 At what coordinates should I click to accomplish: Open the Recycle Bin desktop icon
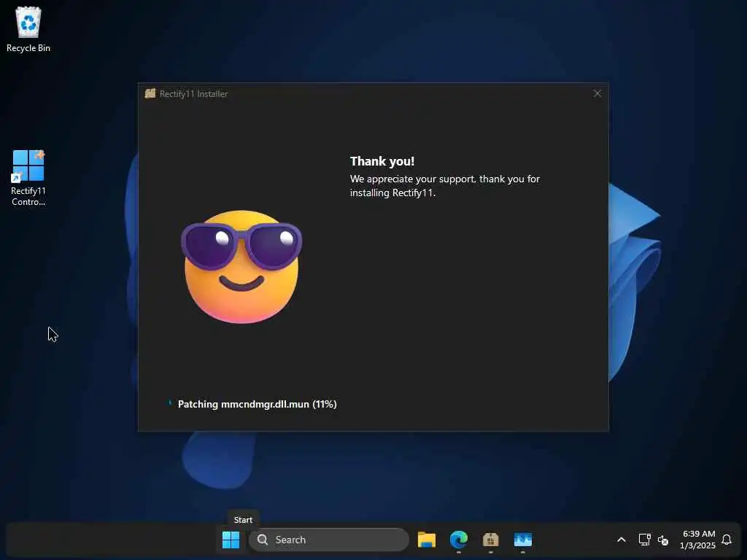[x=28, y=29]
